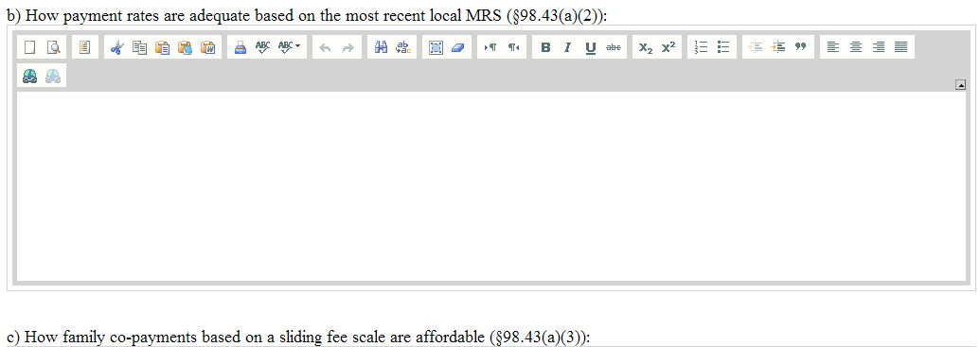Align text left

(833, 47)
